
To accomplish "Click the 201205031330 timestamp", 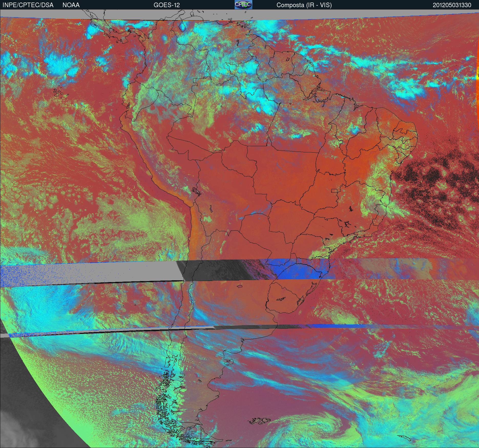I will (x=452, y=5).
